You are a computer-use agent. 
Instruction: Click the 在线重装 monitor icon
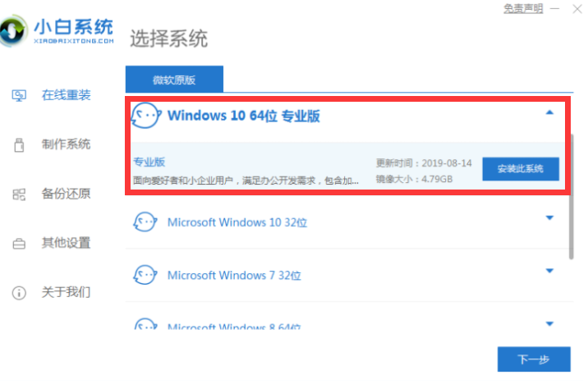click(x=19, y=95)
